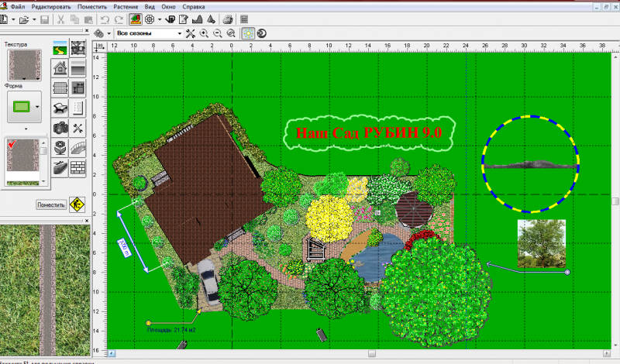The height and width of the screenshot is (364, 620).
Task: Copy the selected object
Action: [74, 19]
